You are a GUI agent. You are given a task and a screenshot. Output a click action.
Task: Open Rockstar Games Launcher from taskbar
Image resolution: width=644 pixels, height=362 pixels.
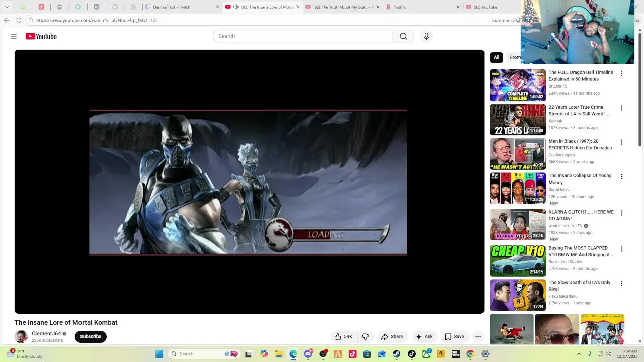441,354
